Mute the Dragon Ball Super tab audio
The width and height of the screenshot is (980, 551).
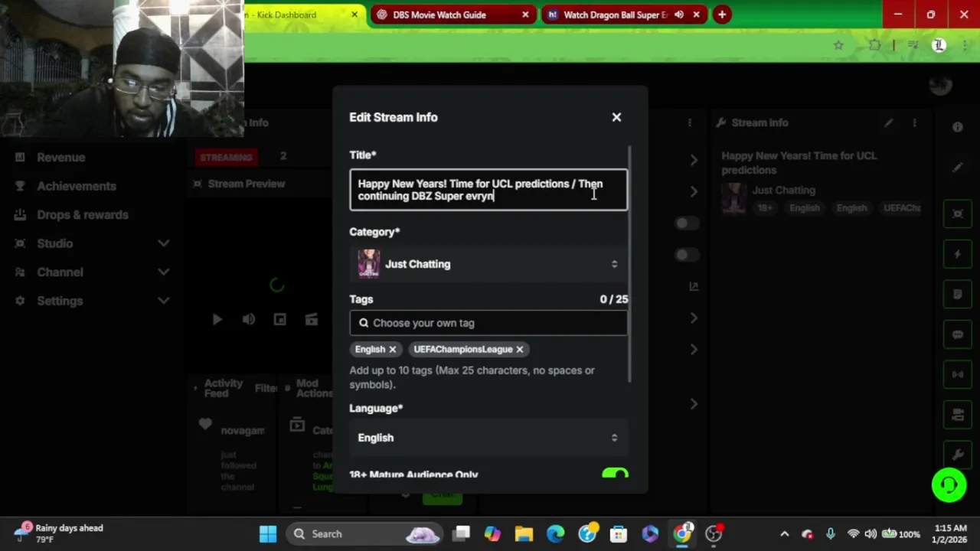point(679,15)
